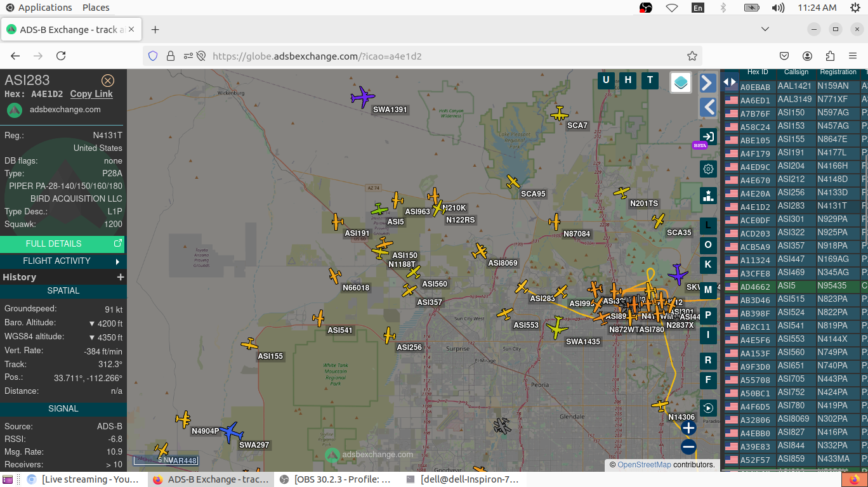Image resolution: width=868 pixels, height=487 pixels.
Task: Open the map layers selector
Action: [x=681, y=82]
